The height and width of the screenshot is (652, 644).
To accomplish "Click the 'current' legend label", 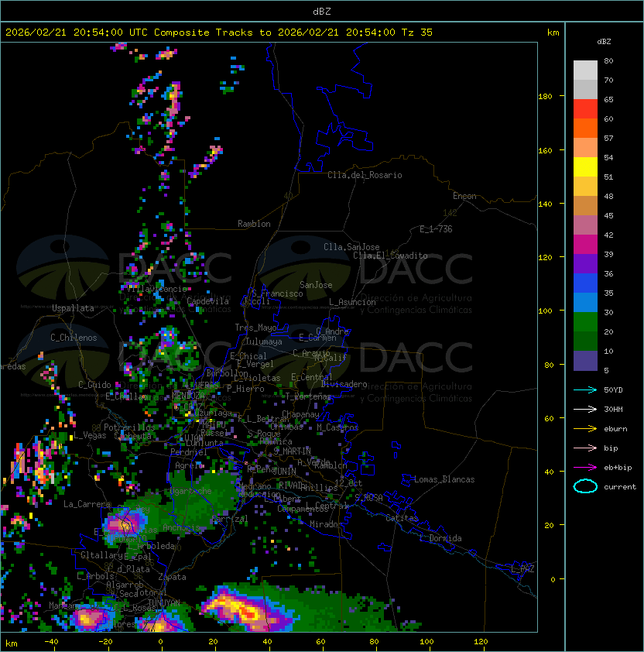I will click(620, 487).
